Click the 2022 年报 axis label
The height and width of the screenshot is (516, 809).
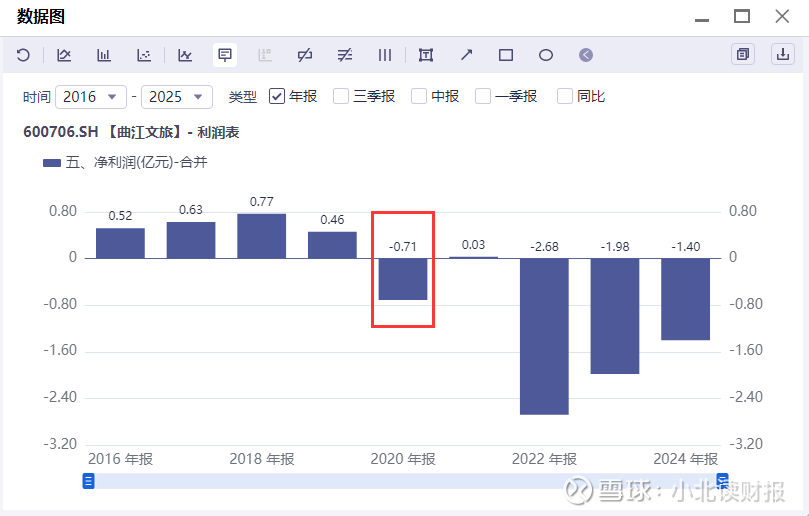pyautogui.click(x=544, y=459)
